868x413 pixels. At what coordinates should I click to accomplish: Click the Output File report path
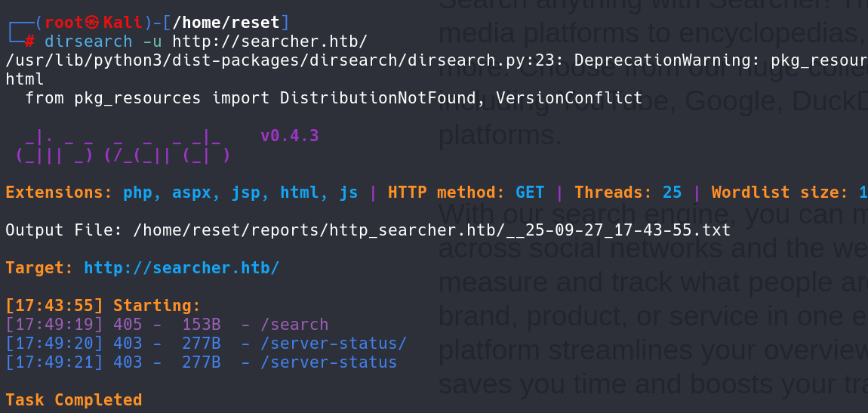point(432,230)
